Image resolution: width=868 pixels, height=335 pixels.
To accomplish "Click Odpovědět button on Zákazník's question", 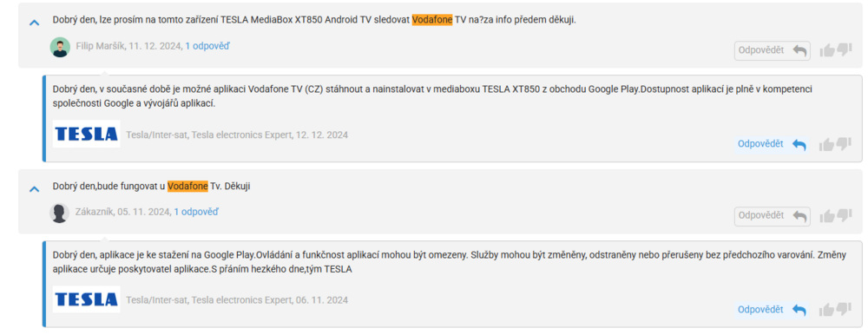I will click(x=773, y=216).
